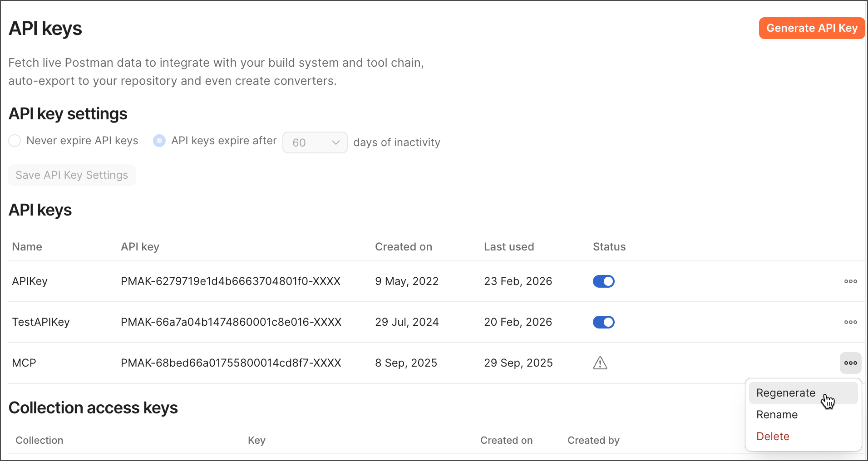Image resolution: width=868 pixels, height=461 pixels.
Task: Click the TestAPIKey name cell
Action: click(x=41, y=322)
